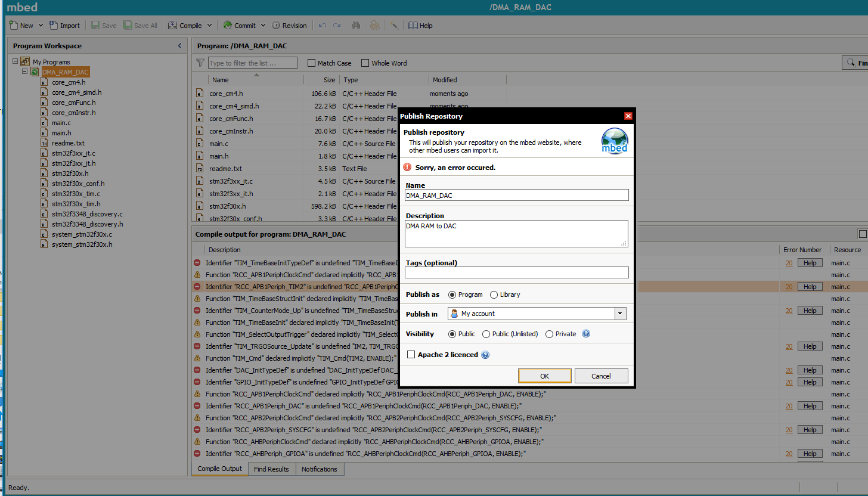
Task: Click the filter funnel icon in file list
Action: 200,63
